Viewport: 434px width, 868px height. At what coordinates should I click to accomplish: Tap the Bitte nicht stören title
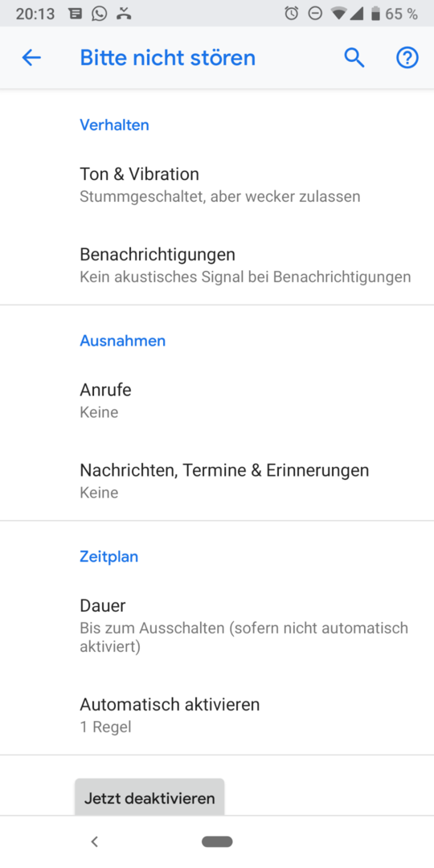[x=168, y=58]
